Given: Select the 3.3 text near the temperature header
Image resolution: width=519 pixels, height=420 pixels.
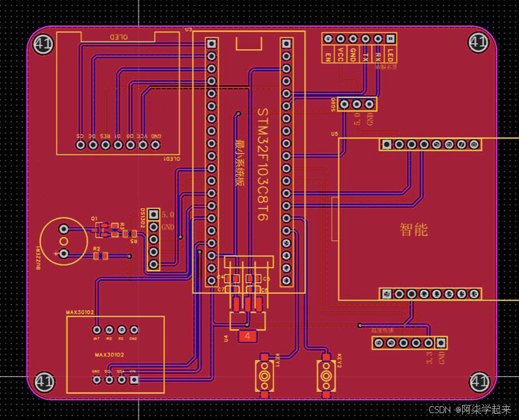Looking at the screenshot, I should click(430, 357).
